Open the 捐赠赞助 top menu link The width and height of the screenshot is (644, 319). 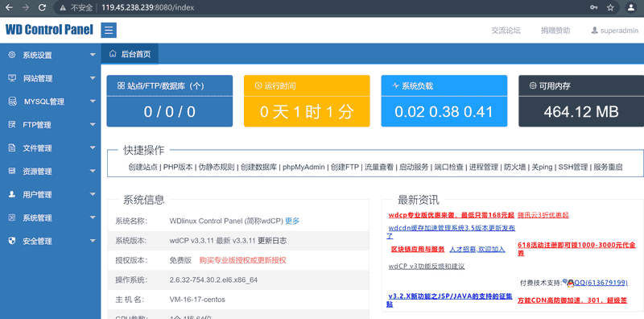(x=555, y=31)
